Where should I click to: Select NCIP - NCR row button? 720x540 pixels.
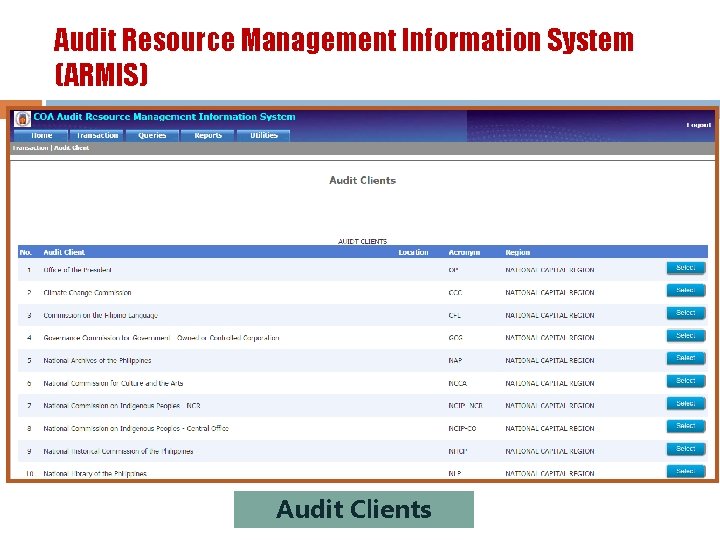(x=686, y=404)
